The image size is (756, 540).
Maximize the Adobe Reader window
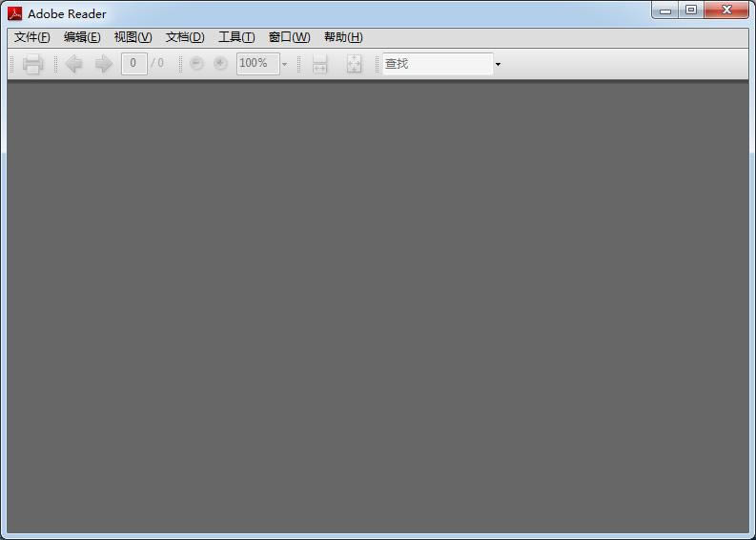[x=691, y=10]
